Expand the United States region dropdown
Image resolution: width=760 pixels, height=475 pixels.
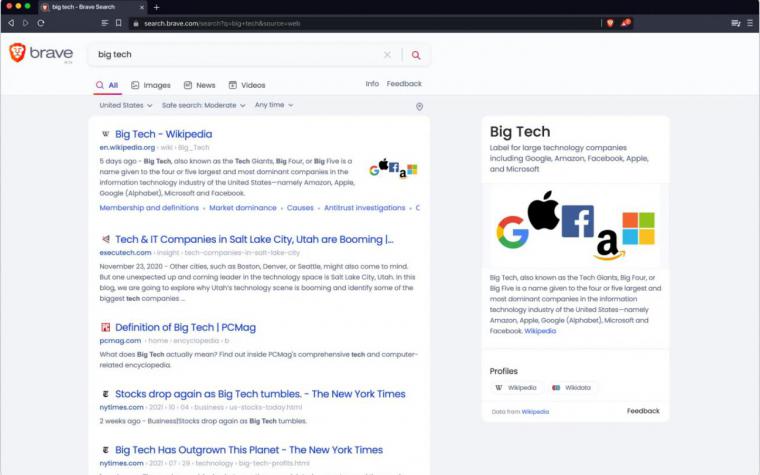[126, 105]
